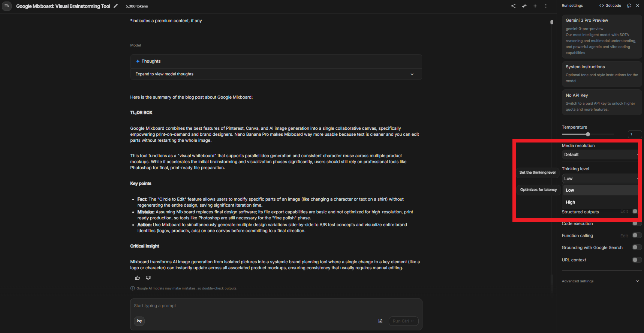This screenshot has height=333, width=644.
Task: Select High thinking level option
Action: tap(602, 202)
